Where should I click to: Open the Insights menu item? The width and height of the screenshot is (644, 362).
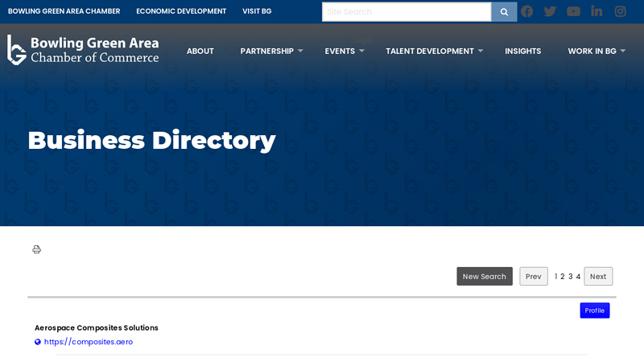522,51
